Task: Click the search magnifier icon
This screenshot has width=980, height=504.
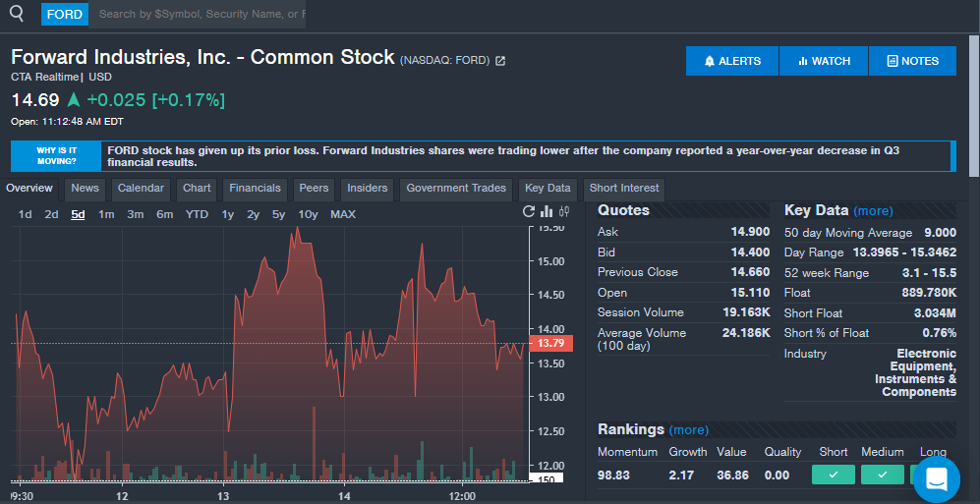Action: 18,14
